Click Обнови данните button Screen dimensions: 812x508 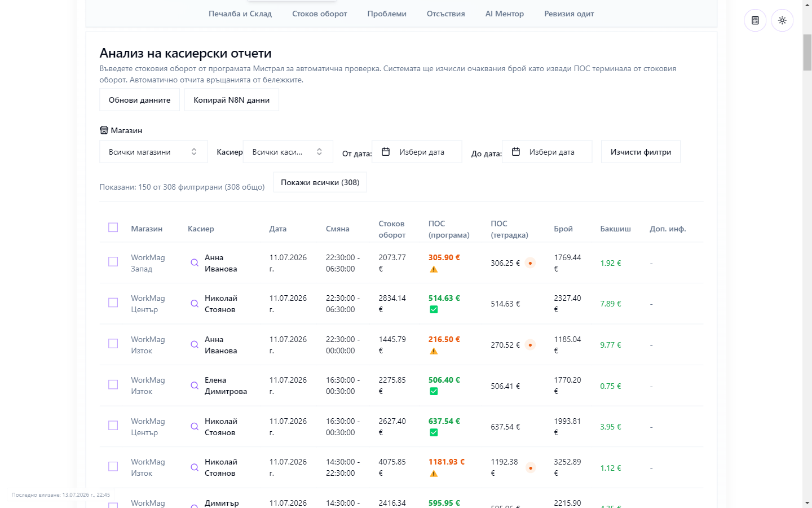tap(139, 100)
